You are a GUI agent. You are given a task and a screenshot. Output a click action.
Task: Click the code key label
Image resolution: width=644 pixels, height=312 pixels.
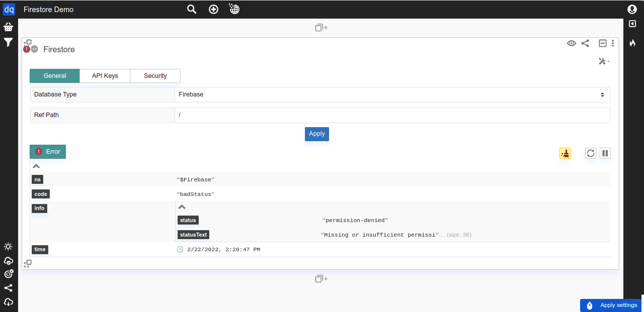pyautogui.click(x=41, y=194)
